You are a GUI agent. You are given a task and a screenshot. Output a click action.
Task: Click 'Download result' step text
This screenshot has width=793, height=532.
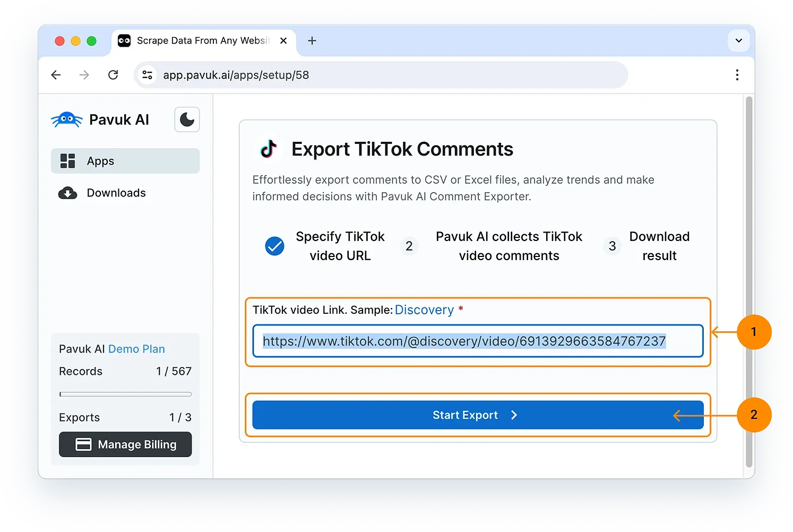point(659,246)
